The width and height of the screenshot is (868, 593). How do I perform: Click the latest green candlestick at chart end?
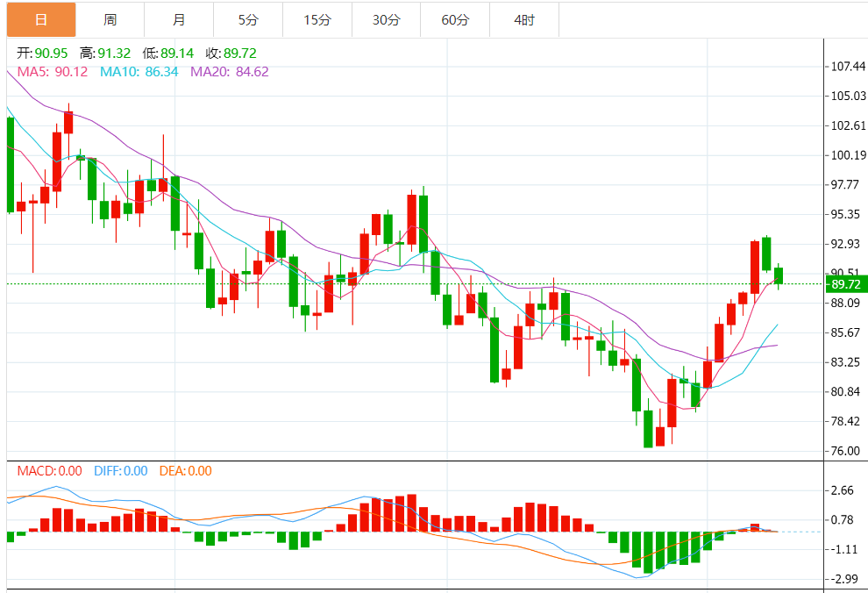click(779, 275)
